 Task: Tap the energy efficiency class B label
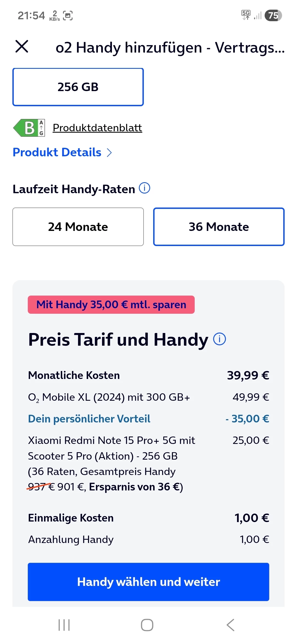pos(29,128)
